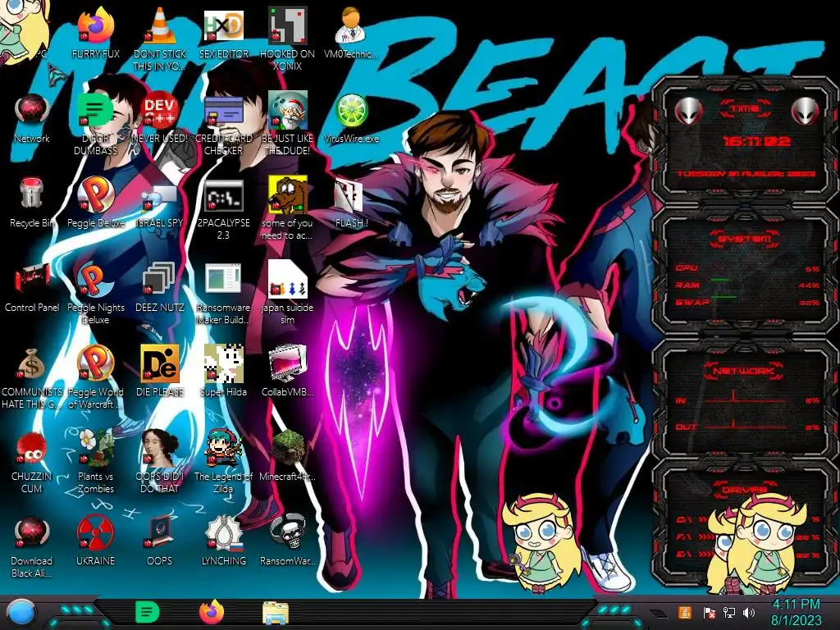Click the network tray icon

(729, 612)
